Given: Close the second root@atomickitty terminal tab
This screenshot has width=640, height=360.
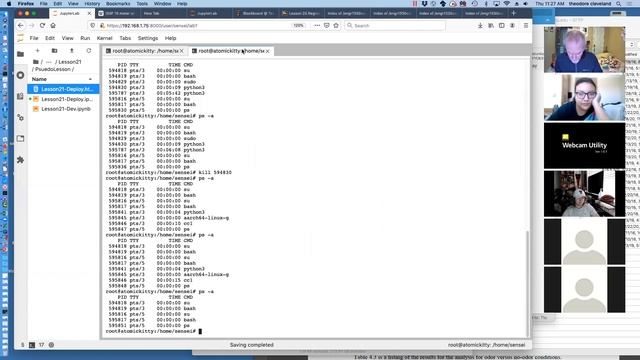Looking at the screenshot, I should pos(268,51).
